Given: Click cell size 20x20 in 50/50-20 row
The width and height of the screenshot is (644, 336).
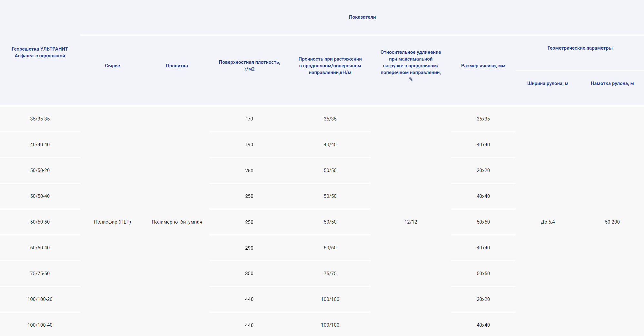Looking at the screenshot, I should [483, 170].
